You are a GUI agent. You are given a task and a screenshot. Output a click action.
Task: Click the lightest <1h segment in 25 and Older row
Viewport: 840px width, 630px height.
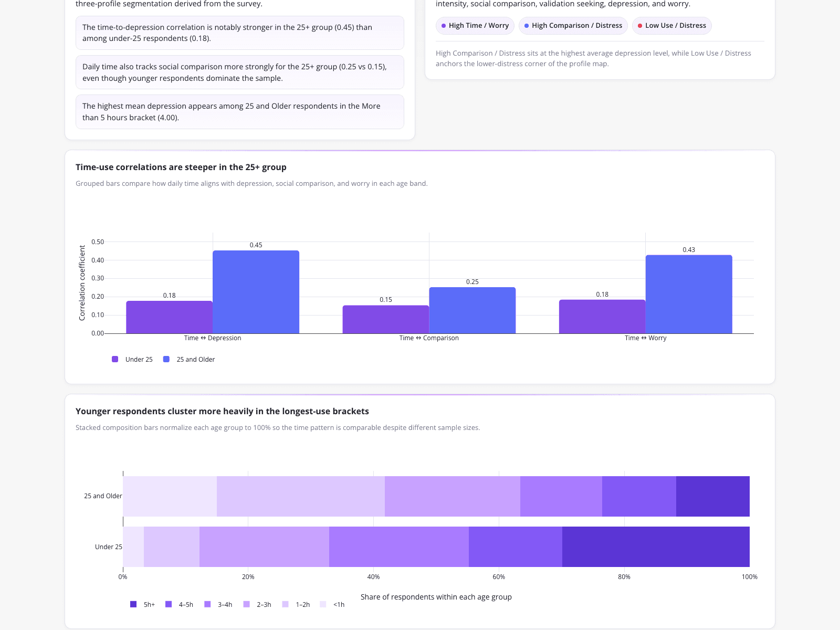(170, 496)
